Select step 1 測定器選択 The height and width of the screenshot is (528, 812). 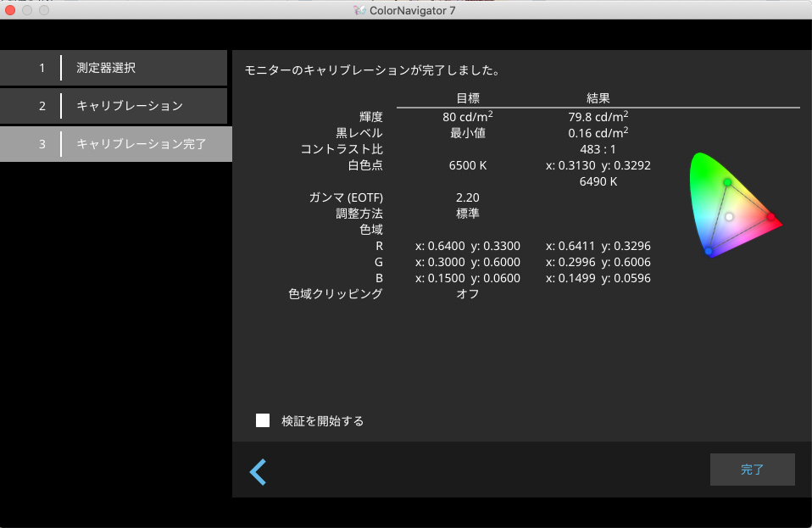(x=114, y=68)
